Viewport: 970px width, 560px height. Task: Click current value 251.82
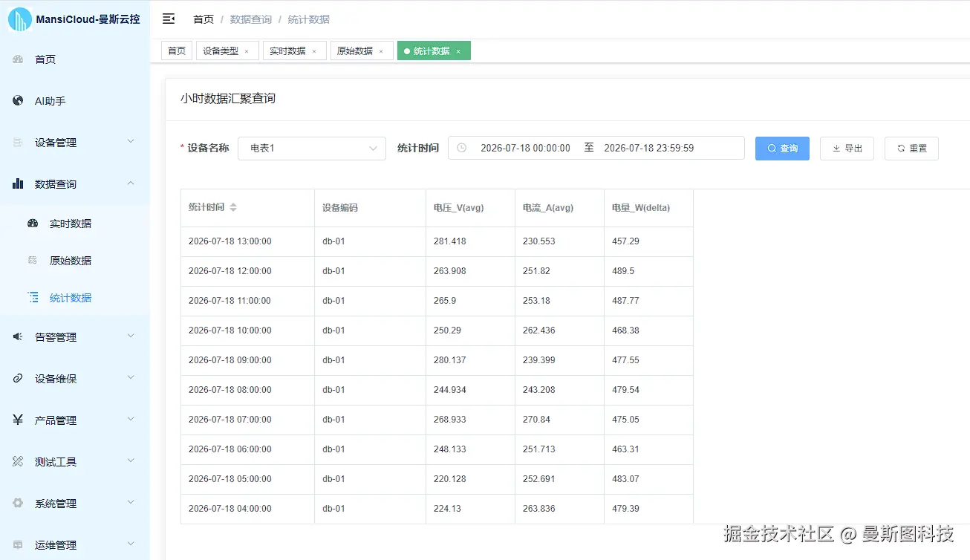click(536, 271)
